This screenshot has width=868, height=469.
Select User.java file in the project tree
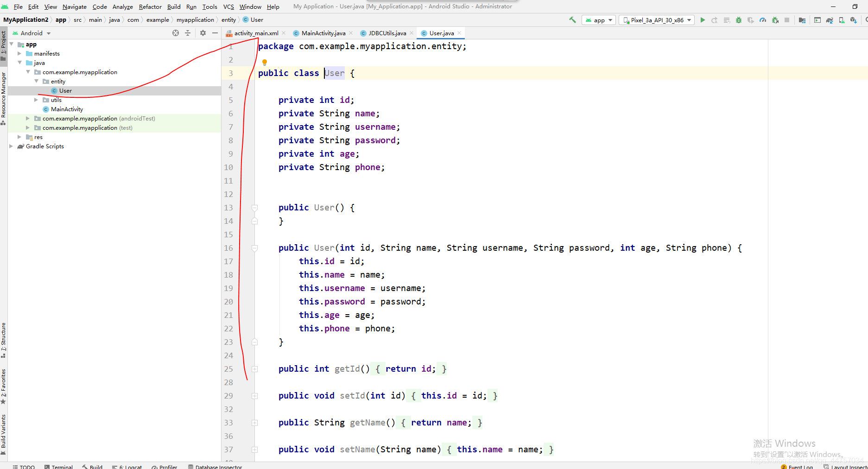click(65, 90)
